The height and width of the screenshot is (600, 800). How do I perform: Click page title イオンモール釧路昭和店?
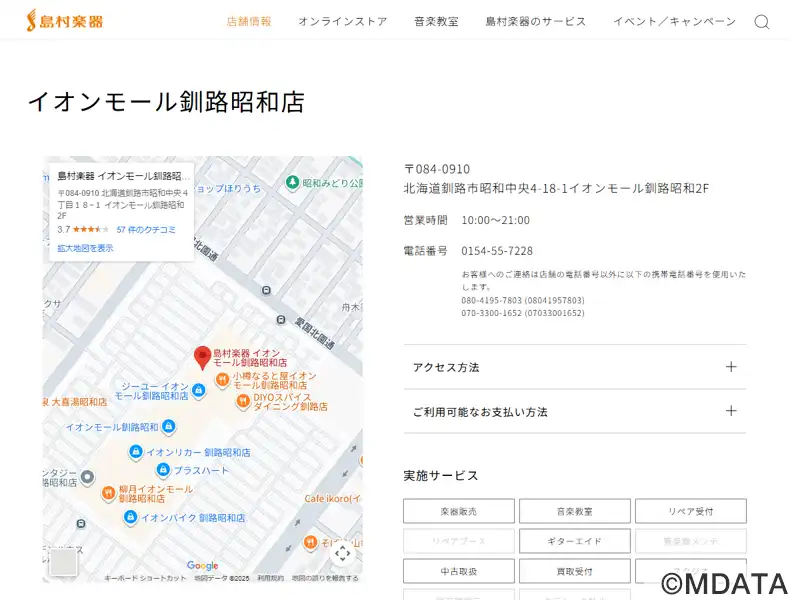(166, 102)
